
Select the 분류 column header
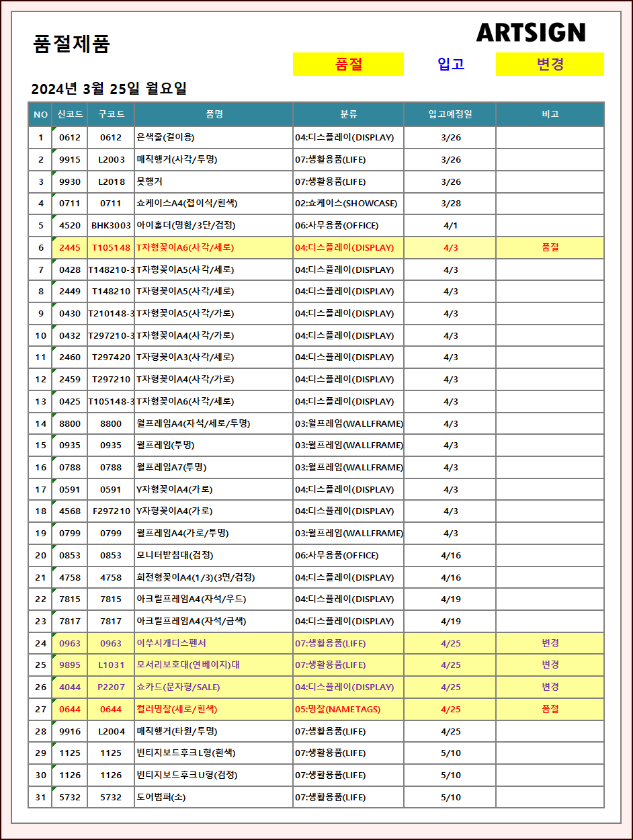coord(348,114)
